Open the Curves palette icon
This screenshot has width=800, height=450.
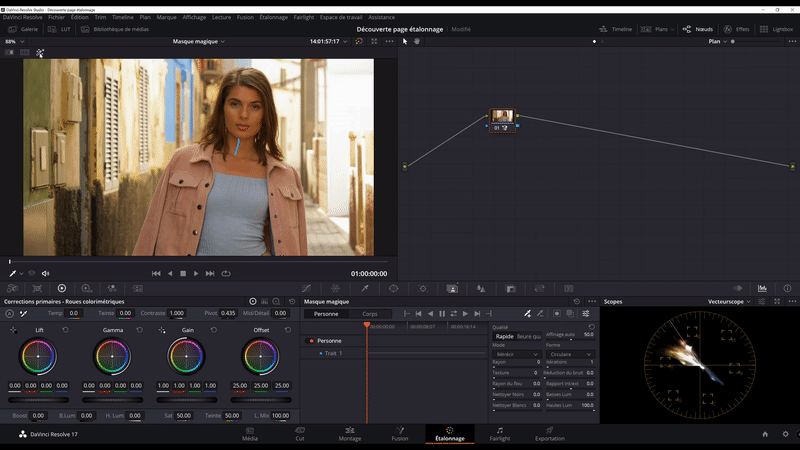click(x=306, y=288)
